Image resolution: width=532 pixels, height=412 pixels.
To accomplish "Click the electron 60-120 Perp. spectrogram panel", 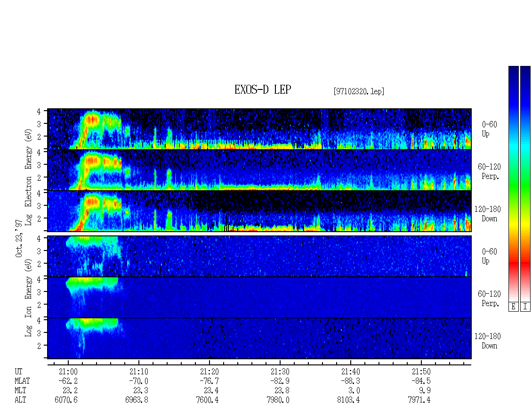I will point(259,170).
